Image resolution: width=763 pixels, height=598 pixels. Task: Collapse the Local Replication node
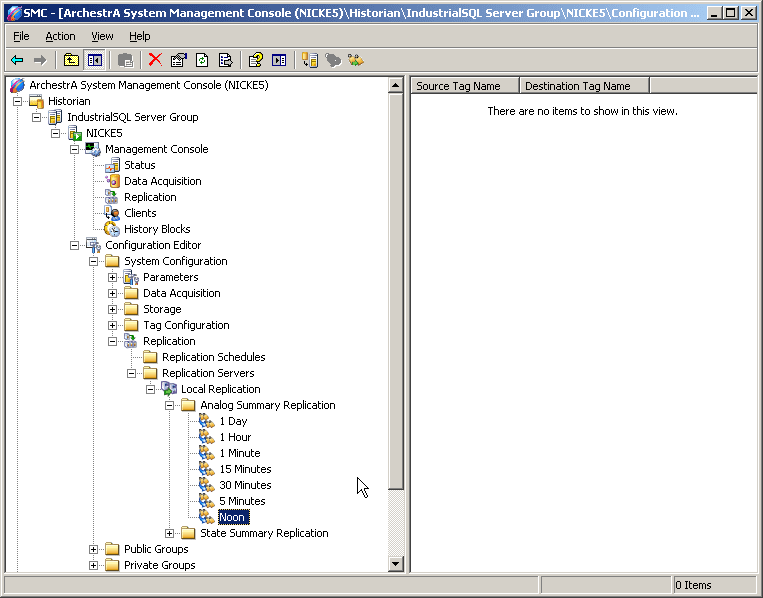pyautogui.click(x=150, y=389)
